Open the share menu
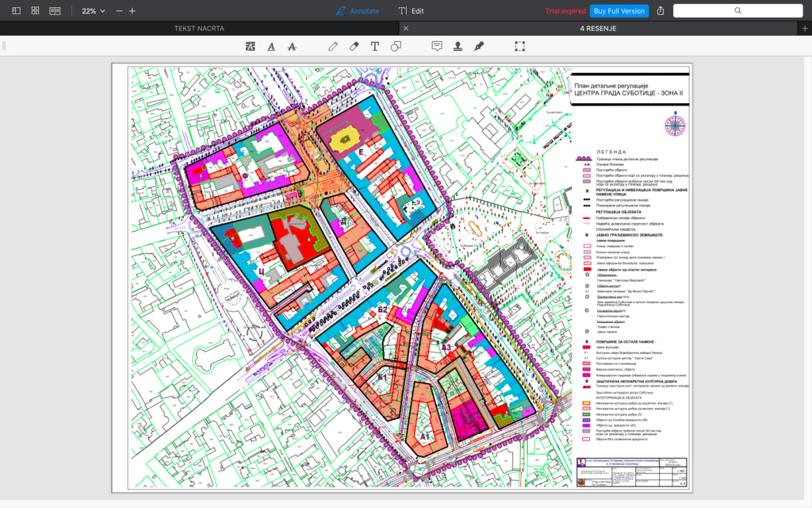 pos(661,11)
